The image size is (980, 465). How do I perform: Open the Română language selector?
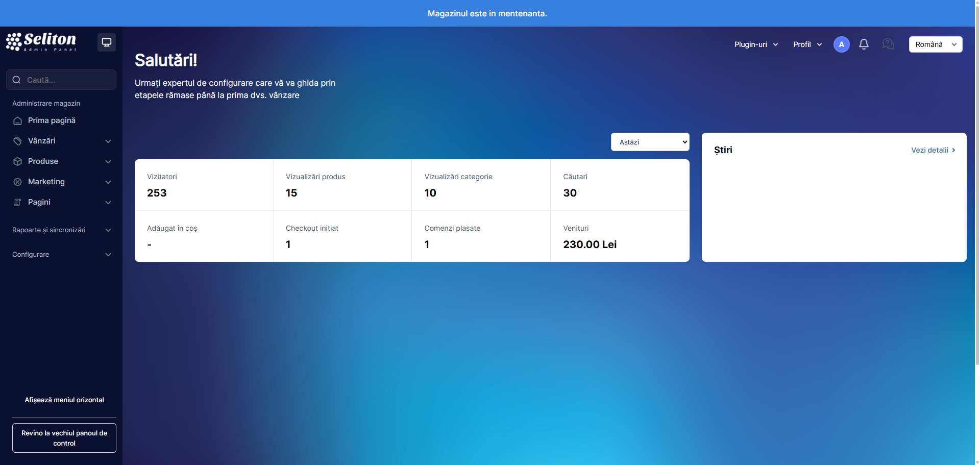(x=935, y=44)
